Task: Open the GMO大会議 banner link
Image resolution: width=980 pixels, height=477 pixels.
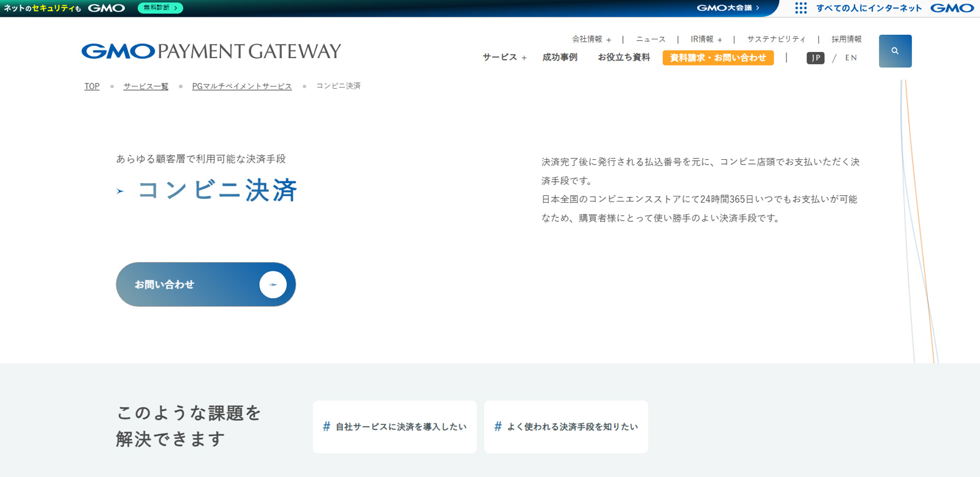Action: [728, 8]
